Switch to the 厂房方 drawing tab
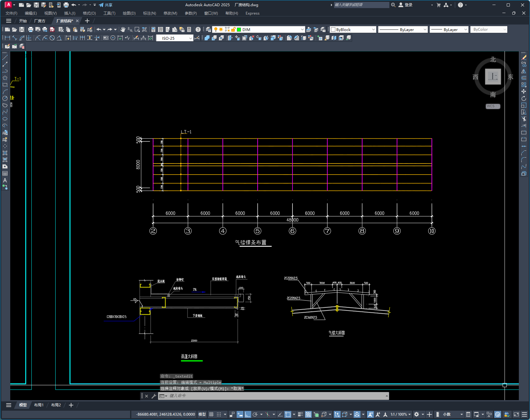Screen dimensions: 530x420 (x=40, y=21)
